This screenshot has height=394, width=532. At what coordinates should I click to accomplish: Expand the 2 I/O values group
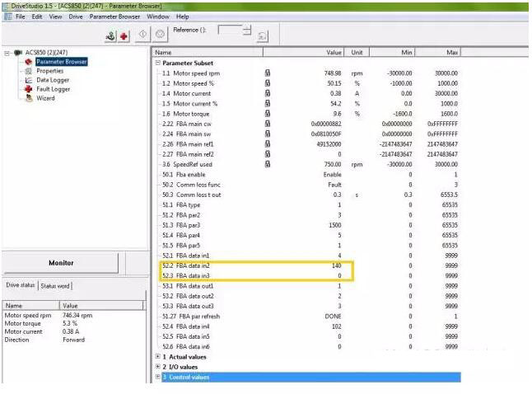[x=158, y=367]
